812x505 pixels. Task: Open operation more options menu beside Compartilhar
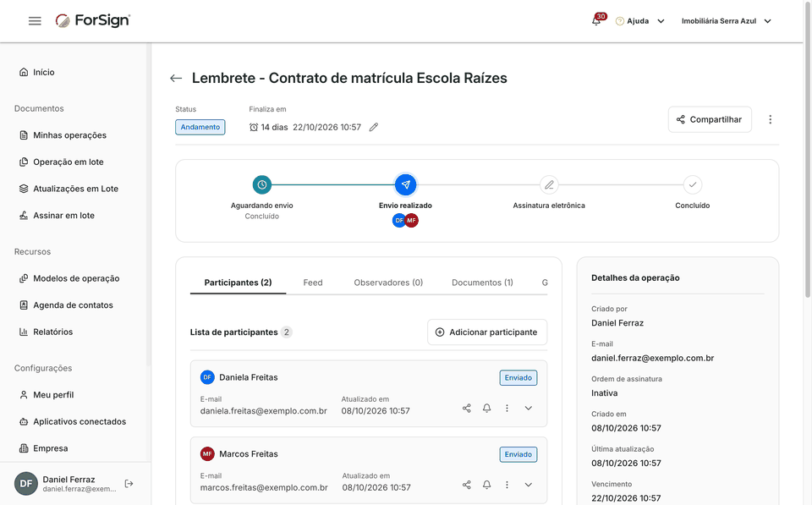pyautogui.click(x=770, y=119)
